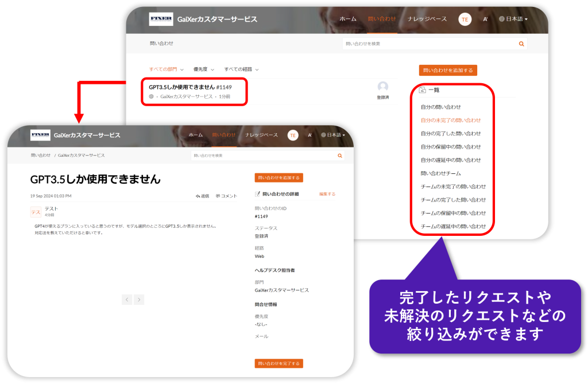This screenshot has width=588, height=384.
Task: Go to the next ticket with the right arrow
Action: [138, 299]
